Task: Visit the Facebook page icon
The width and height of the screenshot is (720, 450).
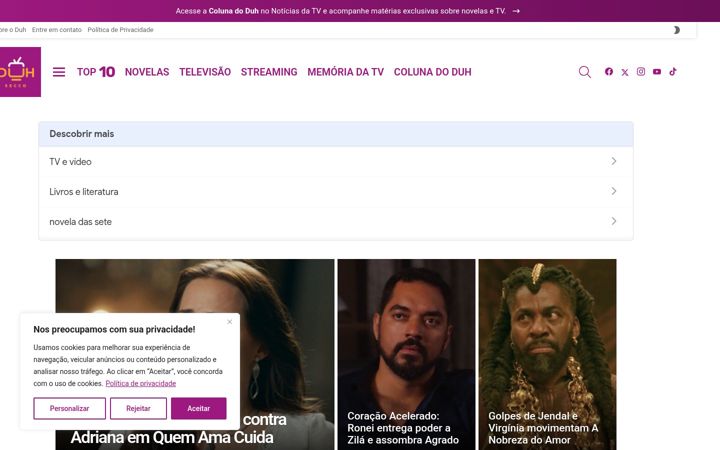Action: point(609,72)
